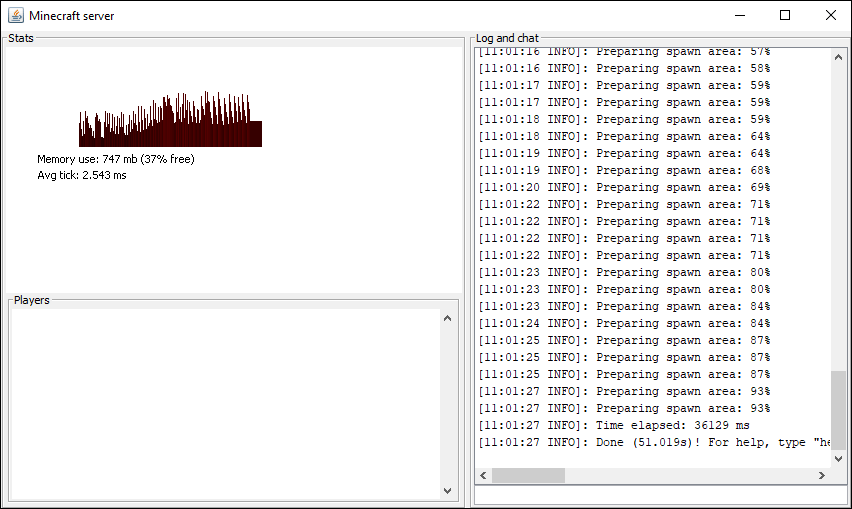The image size is (852, 509).
Task: Click the 'Stats' panel label
Action: coord(21,38)
